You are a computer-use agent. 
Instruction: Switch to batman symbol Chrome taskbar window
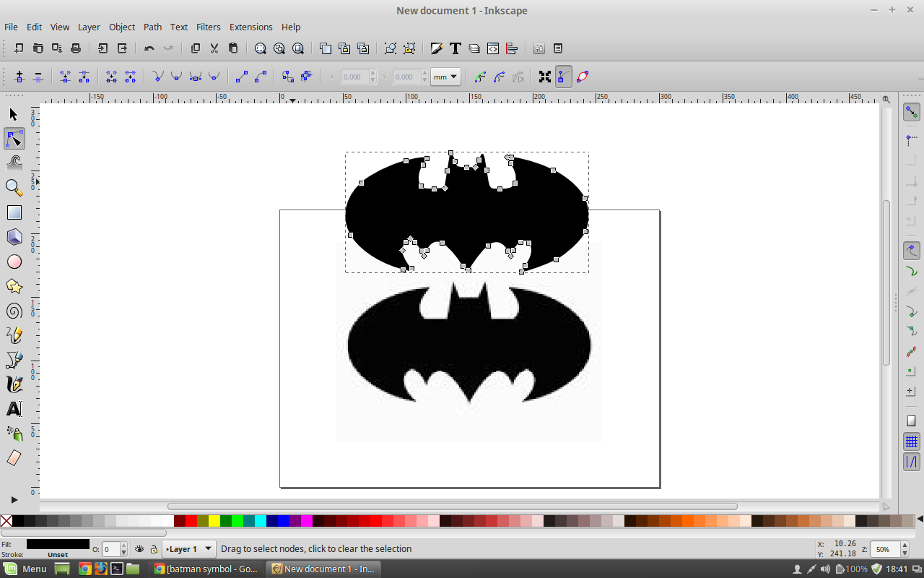pos(206,569)
